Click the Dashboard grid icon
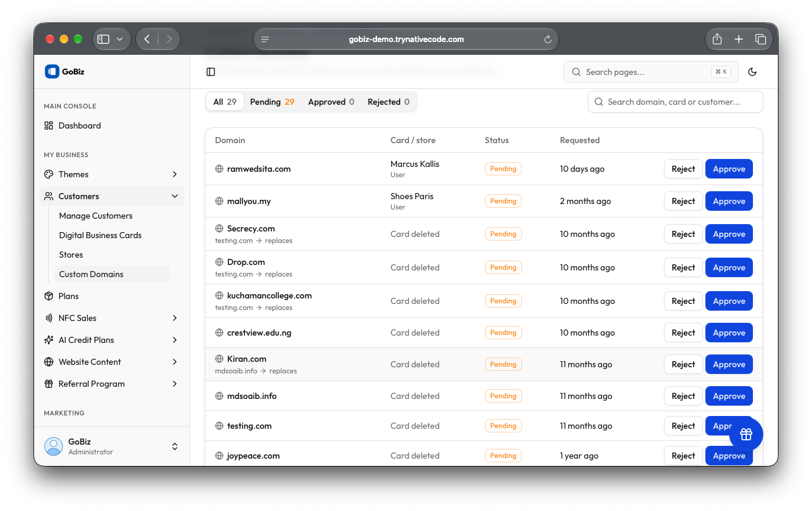Viewport: 812px width, 511px height. (49, 125)
